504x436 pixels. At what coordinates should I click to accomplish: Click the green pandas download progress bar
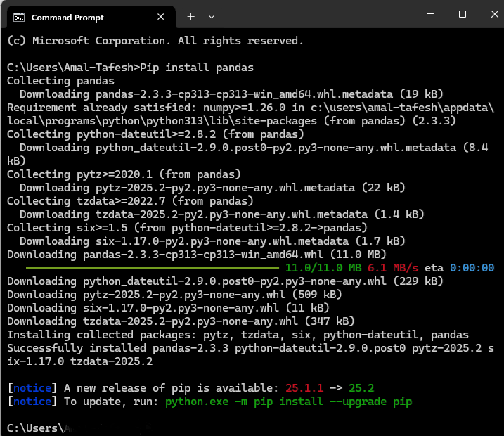coord(153,268)
